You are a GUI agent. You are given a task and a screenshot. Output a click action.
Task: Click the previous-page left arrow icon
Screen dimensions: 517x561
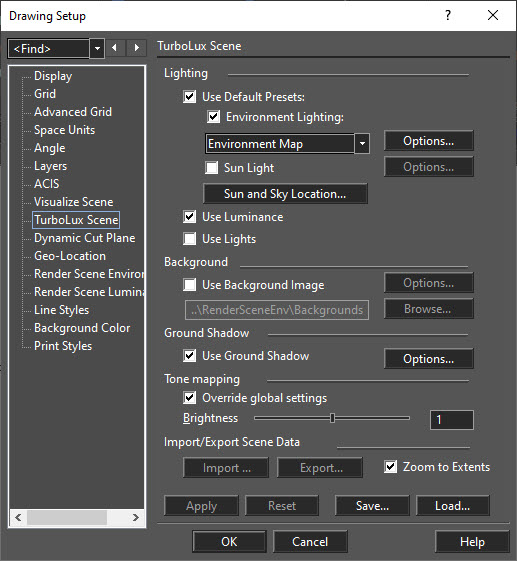[114, 48]
